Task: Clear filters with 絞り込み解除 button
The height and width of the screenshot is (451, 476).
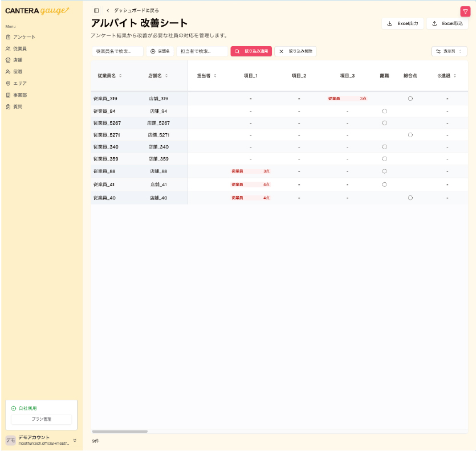Action: [x=295, y=51]
